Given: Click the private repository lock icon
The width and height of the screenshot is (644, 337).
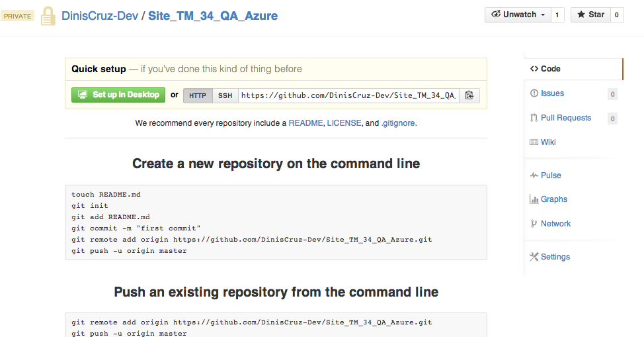Looking at the screenshot, I should pyautogui.click(x=48, y=16).
